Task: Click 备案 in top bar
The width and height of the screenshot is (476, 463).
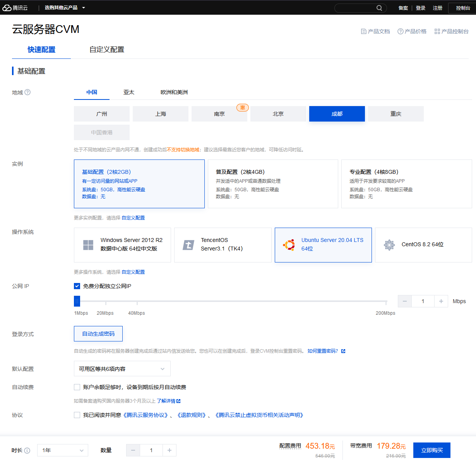Action: click(403, 8)
